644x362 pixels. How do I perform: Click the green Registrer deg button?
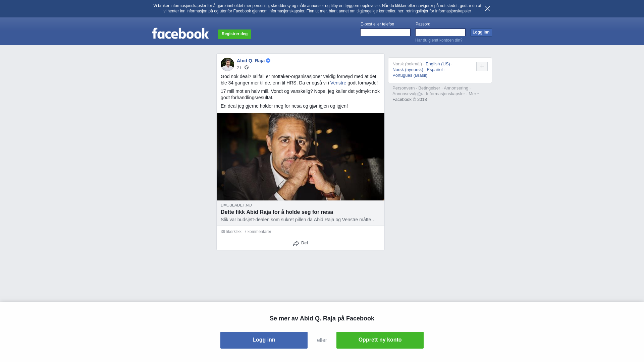tap(234, 34)
